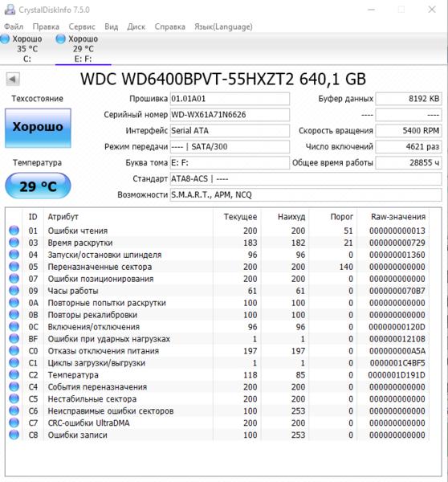Click the Raw-значения column header
This screenshot has width=448, height=482.
tap(393, 217)
